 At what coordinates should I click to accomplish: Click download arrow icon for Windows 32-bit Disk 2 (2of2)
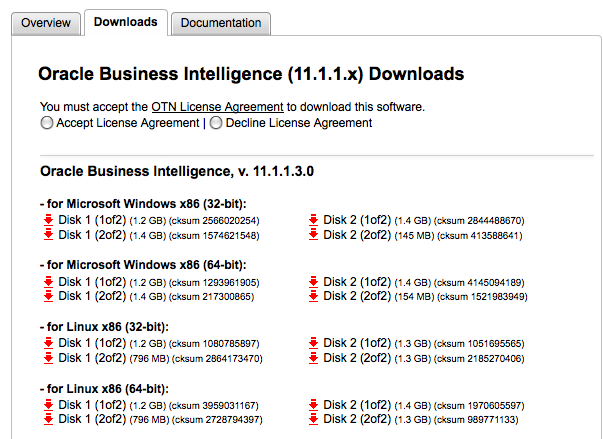(x=313, y=235)
